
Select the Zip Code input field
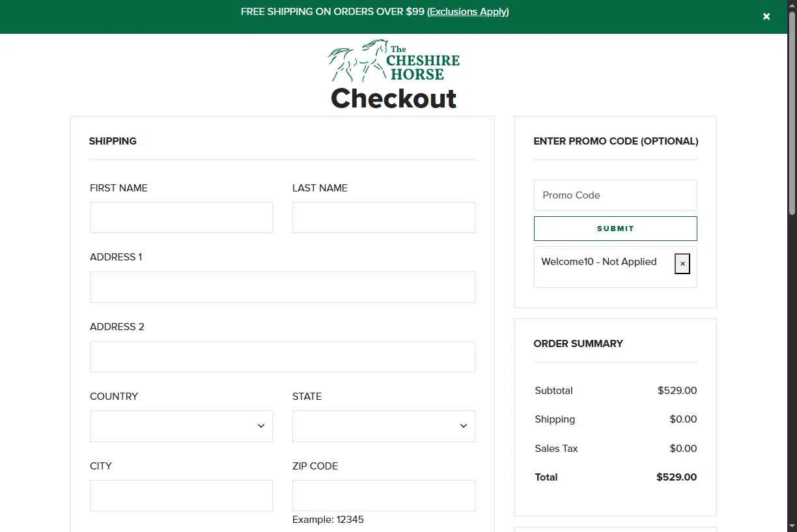point(384,496)
